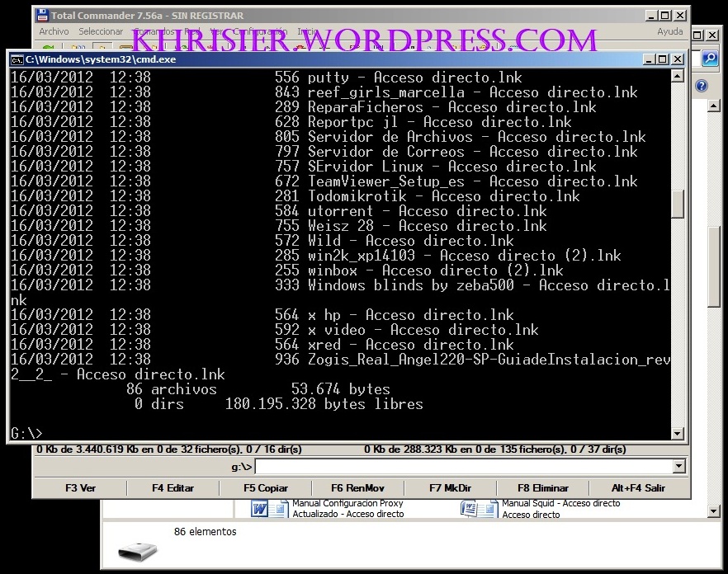Focus the Total Commander g:\> command line field
The image size is (728, 574).
464,466
